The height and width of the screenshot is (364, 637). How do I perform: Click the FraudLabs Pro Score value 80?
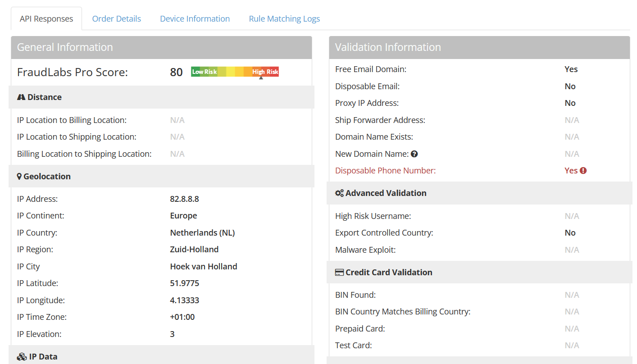coord(177,72)
